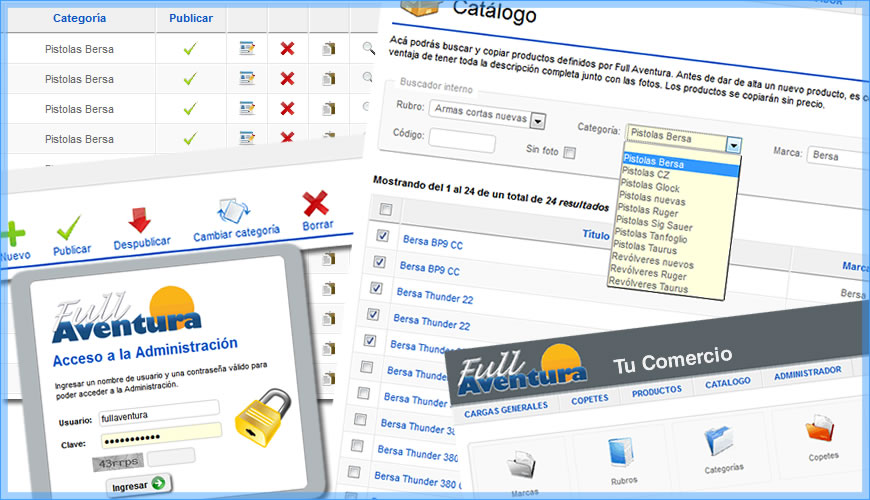Screen dimensions: 870x500
Task: Sort by the Categoría column header
Action: pos(79,18)
